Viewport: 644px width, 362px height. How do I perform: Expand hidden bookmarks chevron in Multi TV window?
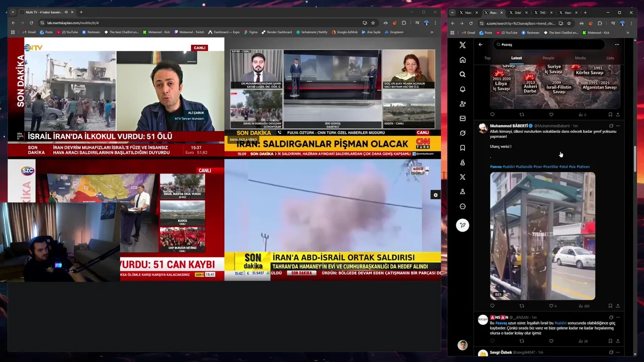[431, 32]
